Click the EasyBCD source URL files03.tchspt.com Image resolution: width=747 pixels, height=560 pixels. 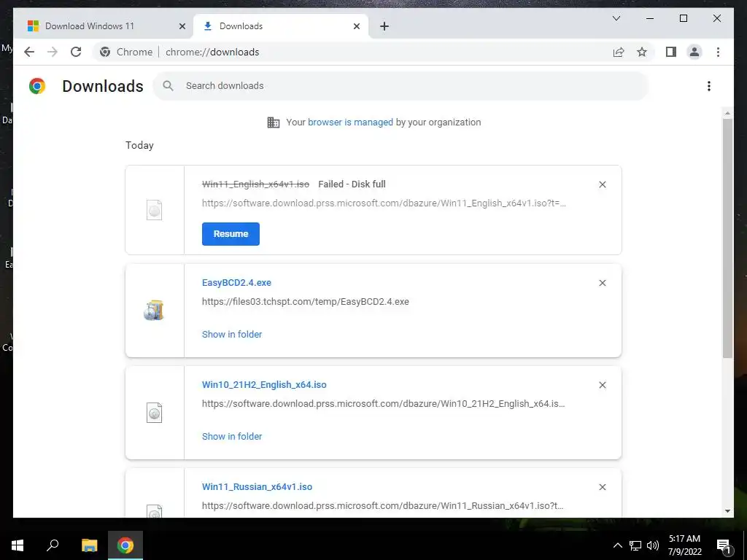306,301
